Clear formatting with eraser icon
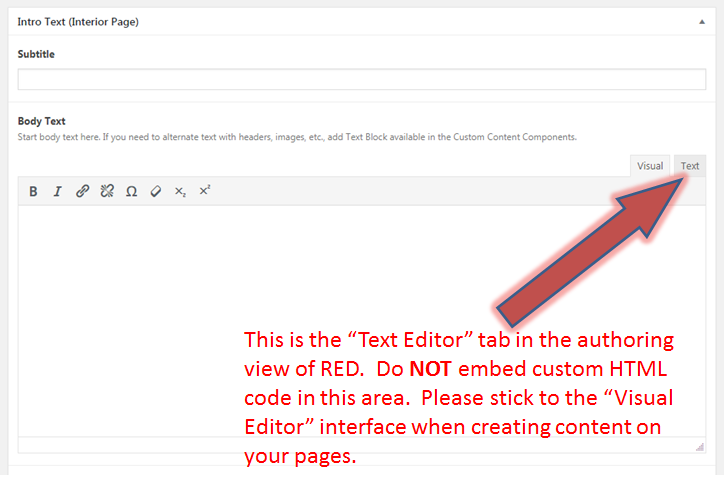Image resolution: width=724 pixels, height=483 pixels. [x=156, y=191]
